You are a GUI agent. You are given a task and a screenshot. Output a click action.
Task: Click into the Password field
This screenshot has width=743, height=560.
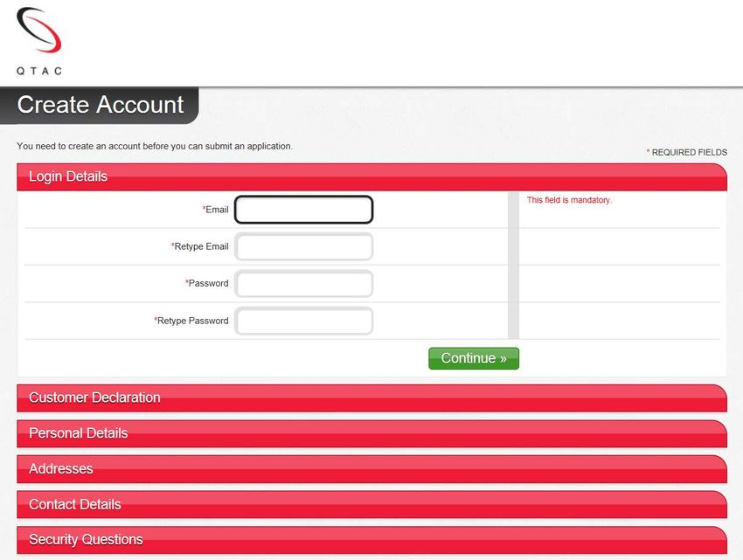303,284
